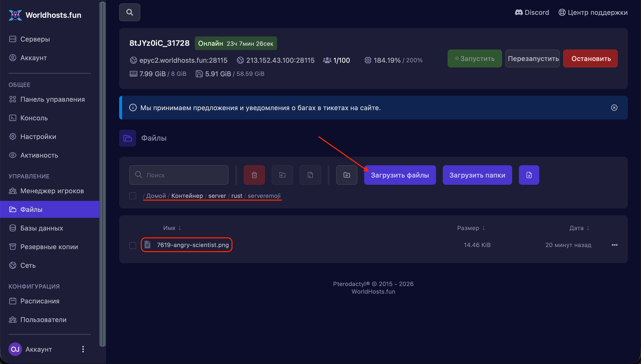
Task: Click the red delete trash icon
Action: (x=254, y=175)
